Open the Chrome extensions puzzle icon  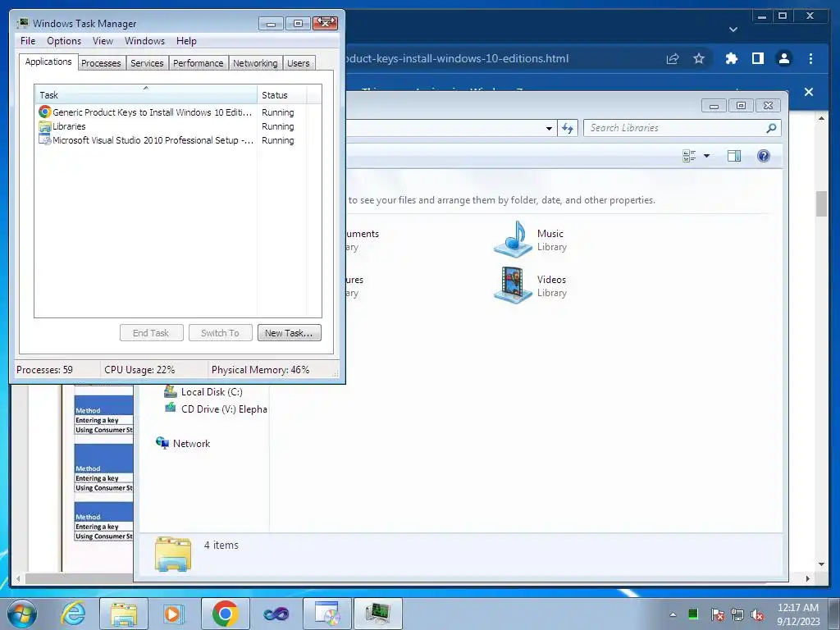(731, 58)
